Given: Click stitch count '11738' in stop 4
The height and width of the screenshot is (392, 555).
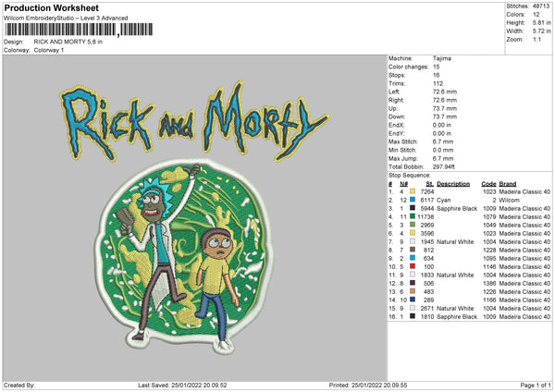Looking at the screenshot, I should point(425,216).
